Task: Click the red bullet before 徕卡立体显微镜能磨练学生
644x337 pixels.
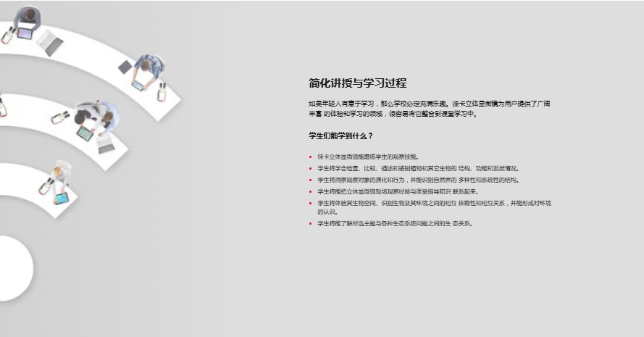Action: pos(310,157)
